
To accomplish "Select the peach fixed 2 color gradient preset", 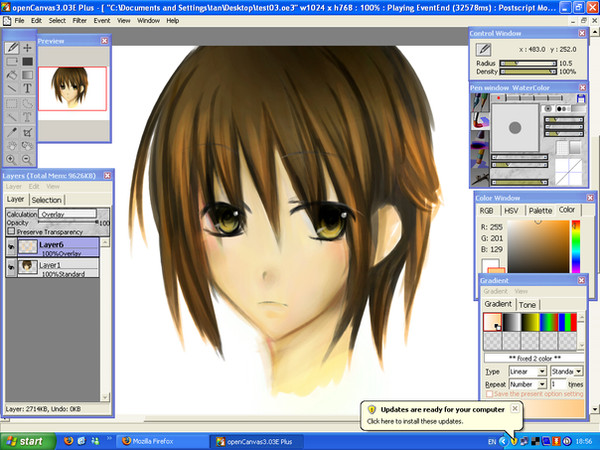I will [492, 322].
